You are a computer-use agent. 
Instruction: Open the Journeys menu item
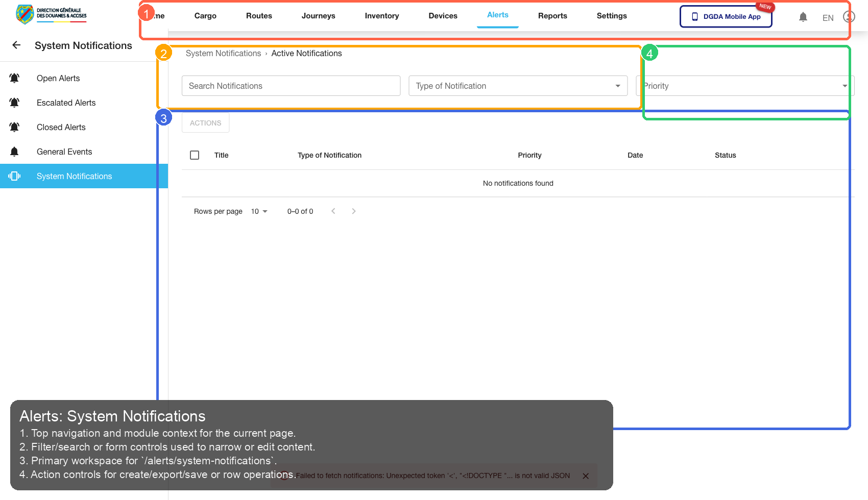[318, 16]
